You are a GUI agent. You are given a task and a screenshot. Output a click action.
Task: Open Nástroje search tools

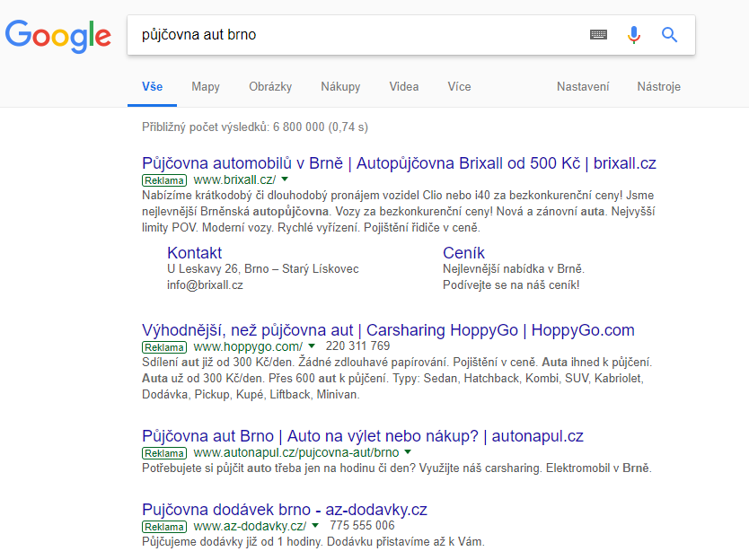tap(658, 86)
